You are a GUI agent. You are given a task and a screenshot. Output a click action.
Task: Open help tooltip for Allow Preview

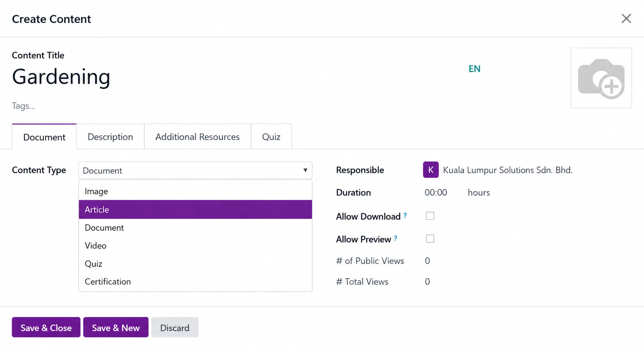coord(395,238)
